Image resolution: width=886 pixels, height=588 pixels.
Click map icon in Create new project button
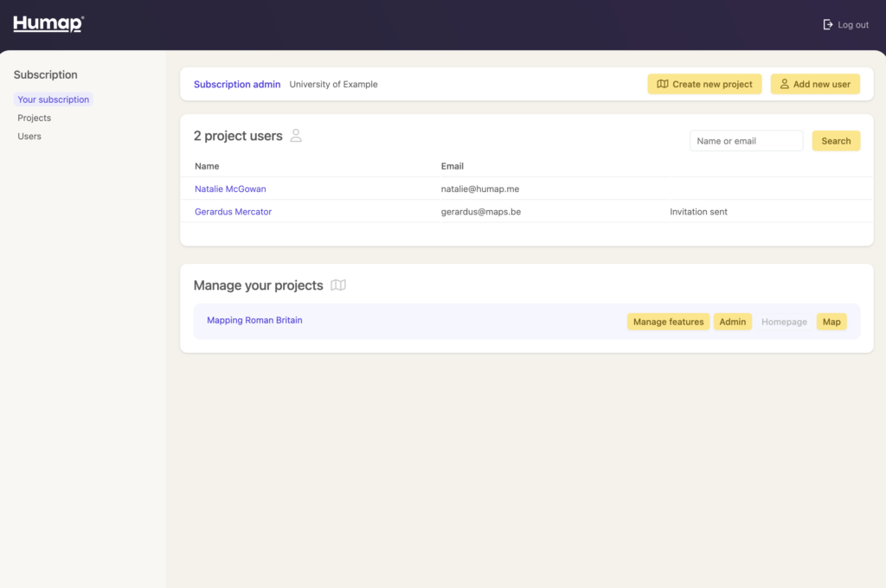pos(663,85)
